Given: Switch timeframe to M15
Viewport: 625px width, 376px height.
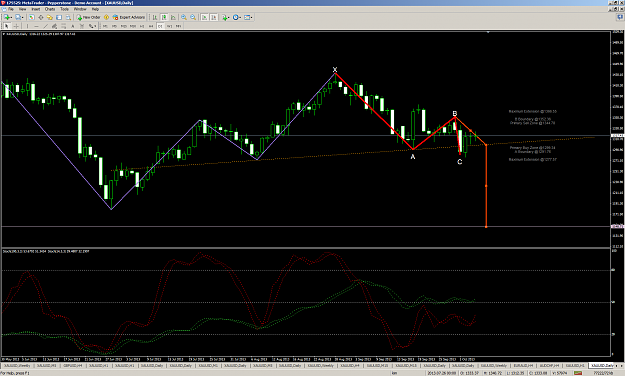Looking at the screenshot, I should [x=124, y=26].
